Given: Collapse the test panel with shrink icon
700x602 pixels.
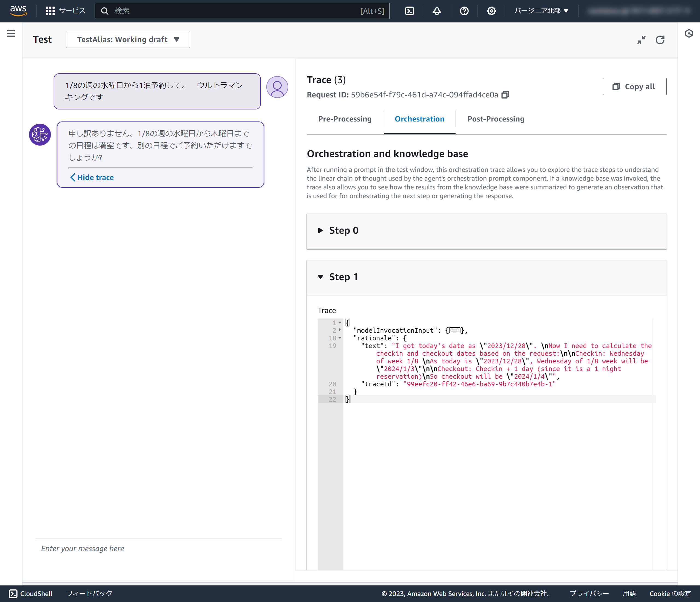Looking at the screenshot, I should 641,40.
